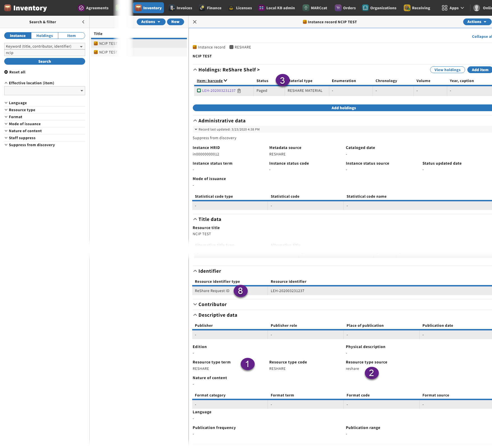The width and height of the screenshot is (492, 448).
Task: Expand the Format filter
Action: click(x=13, y=117)
